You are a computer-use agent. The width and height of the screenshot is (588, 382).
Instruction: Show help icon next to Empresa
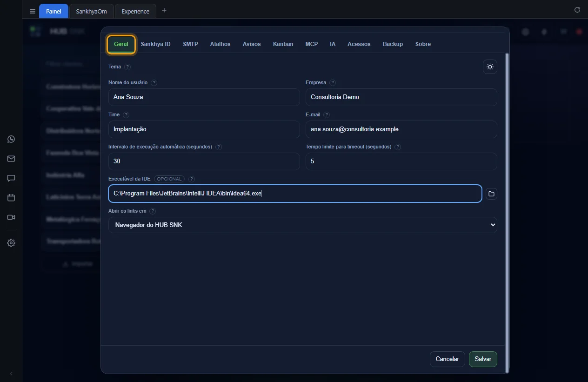coord(333,83)
